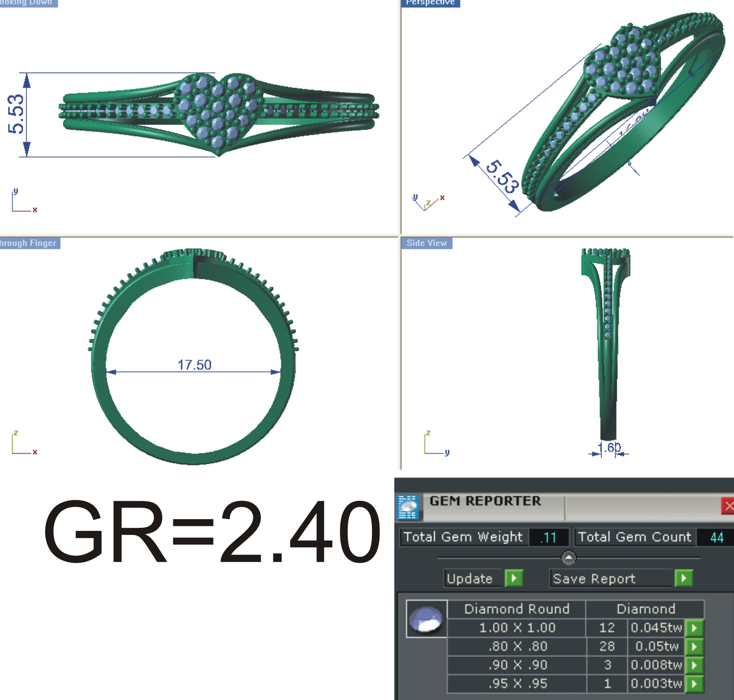Click the quantity 12 cell
Screen dimensions: 734x700
coord(607,628)
